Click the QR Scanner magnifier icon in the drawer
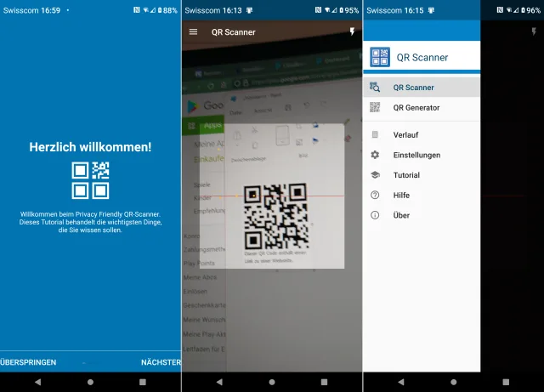This screenshot has width=544, height=392. [375, 87]
